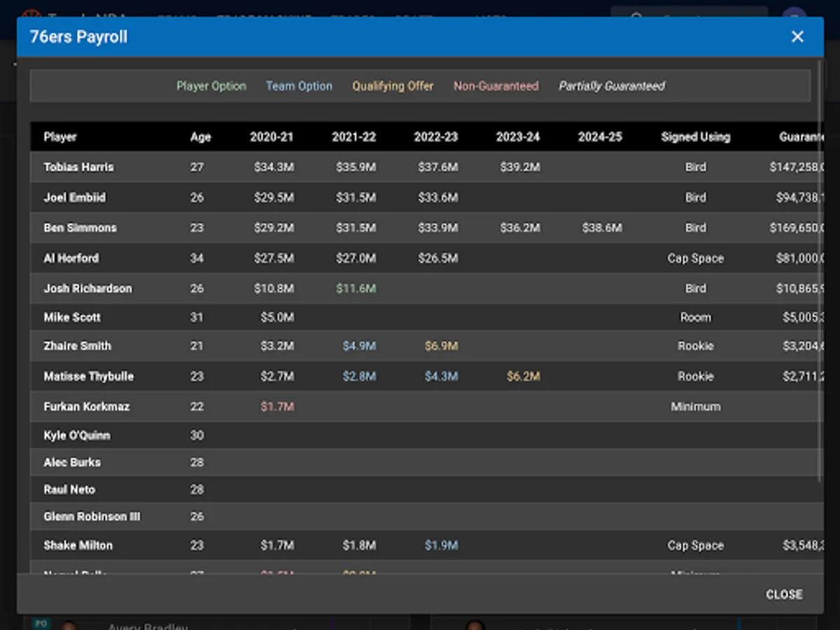Viewport: 840px width, 630px height.
Task: Click the Signed Using column header
Action: point(695,136)
